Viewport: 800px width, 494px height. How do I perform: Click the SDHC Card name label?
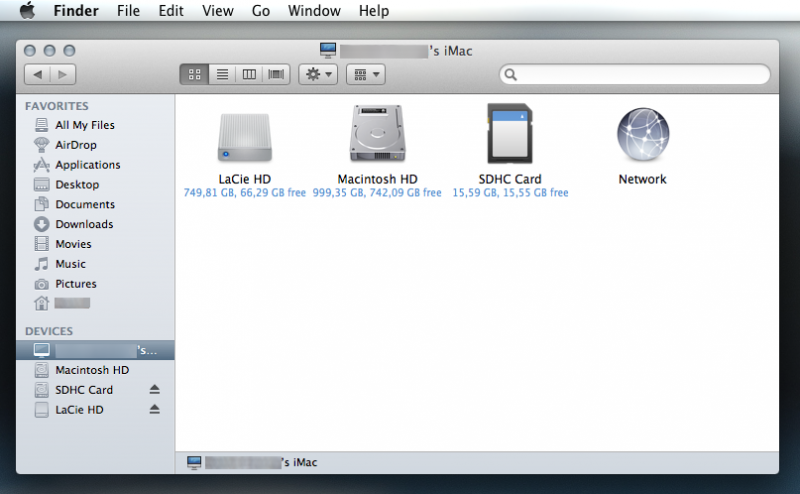(510, 179)
